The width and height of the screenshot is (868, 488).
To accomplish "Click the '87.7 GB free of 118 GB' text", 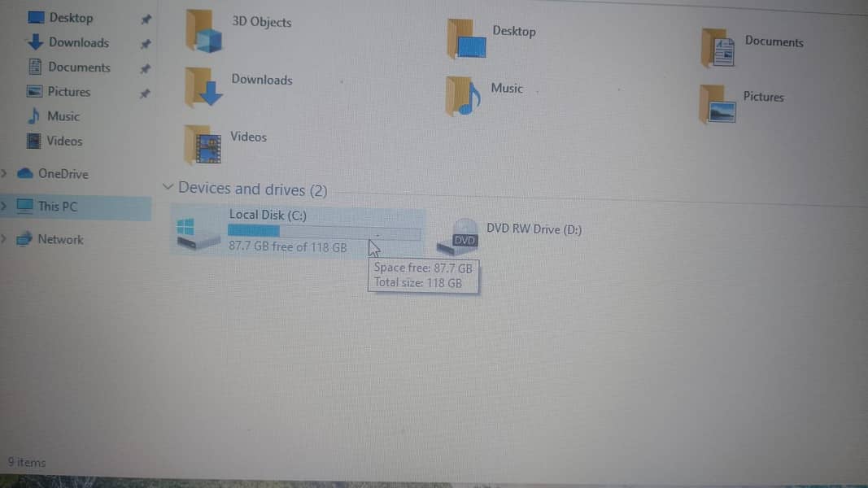I will tap(288, 246).
